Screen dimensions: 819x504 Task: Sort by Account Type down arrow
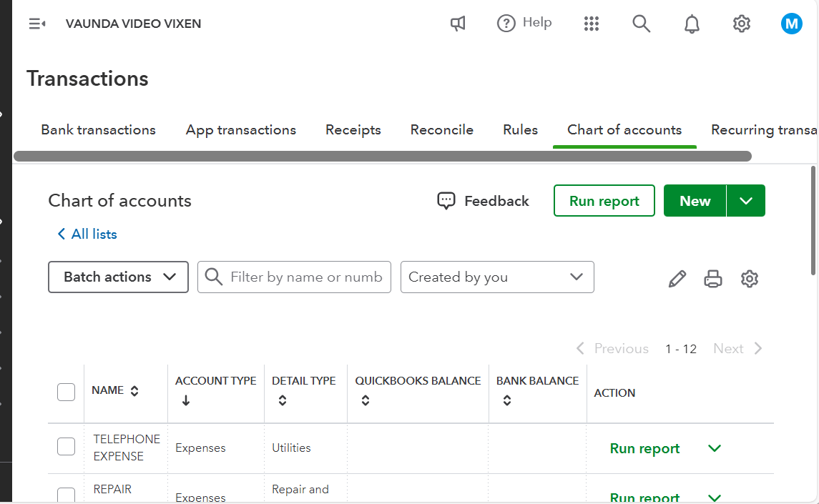coord(186,400)
